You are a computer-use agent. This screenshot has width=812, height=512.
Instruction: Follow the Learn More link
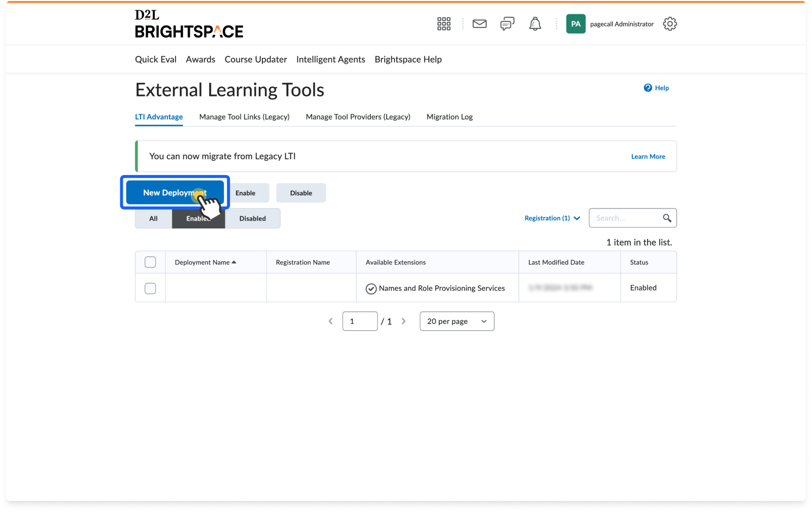coord(648,156)
